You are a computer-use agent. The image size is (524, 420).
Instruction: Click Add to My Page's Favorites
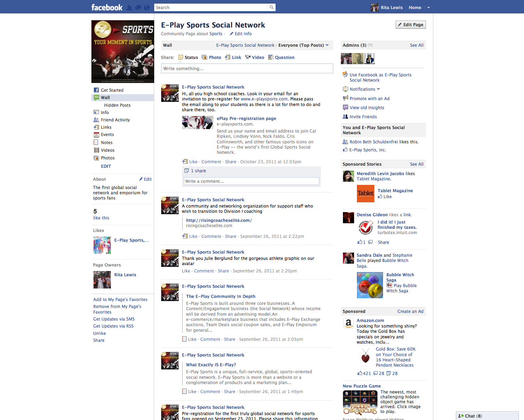tap(120, 300)
